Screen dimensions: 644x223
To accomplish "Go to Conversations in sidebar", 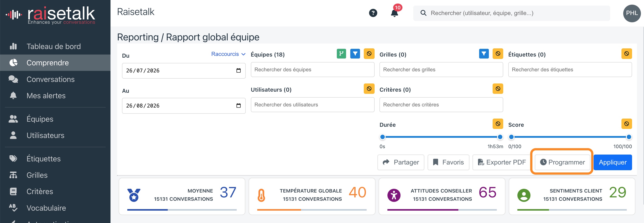I will [x=55, y=79].
